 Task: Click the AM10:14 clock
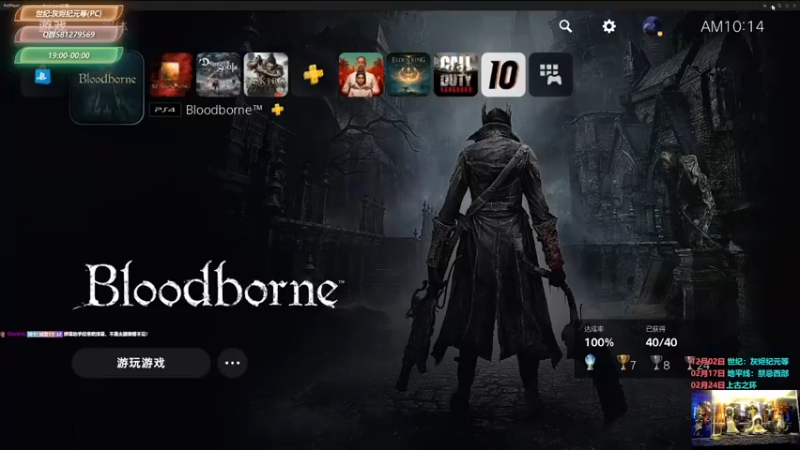(732, 27)
